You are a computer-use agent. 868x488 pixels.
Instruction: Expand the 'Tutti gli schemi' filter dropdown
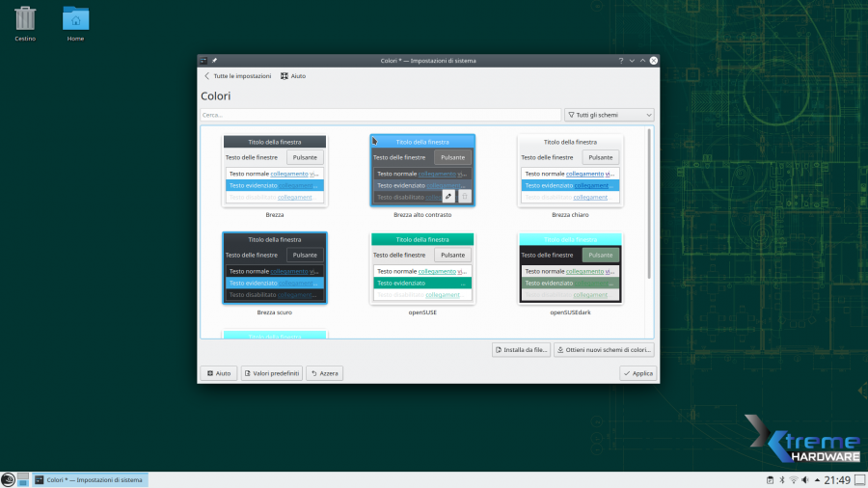point(609,115)
